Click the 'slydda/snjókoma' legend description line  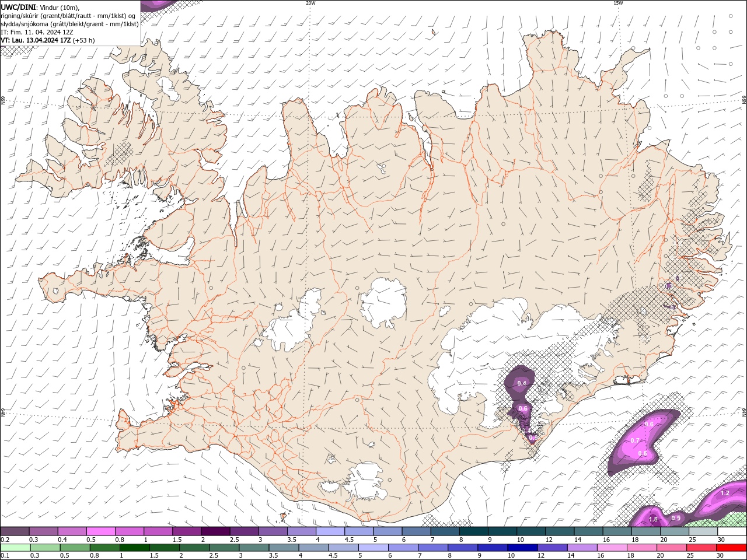point(70,24)
